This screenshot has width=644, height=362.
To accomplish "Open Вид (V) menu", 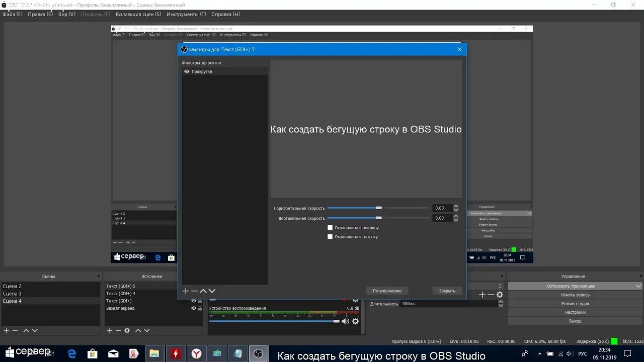I will 67,14.
